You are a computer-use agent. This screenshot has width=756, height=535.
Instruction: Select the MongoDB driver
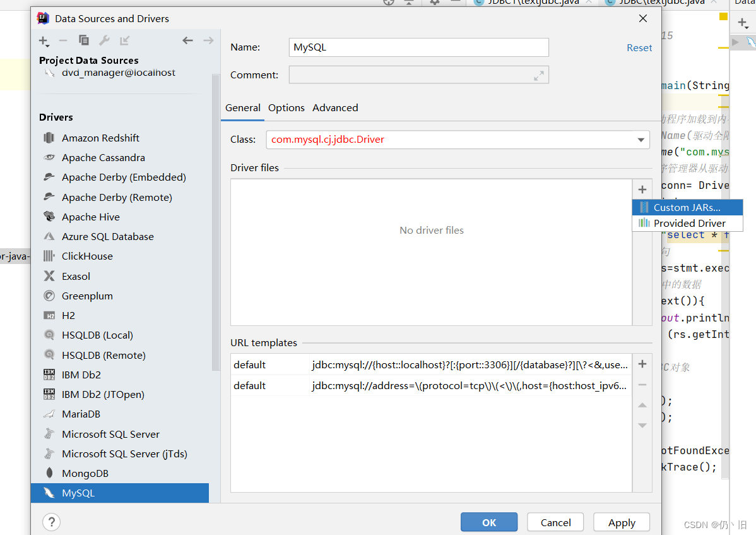pyautogui.click(x=119, y=474)
